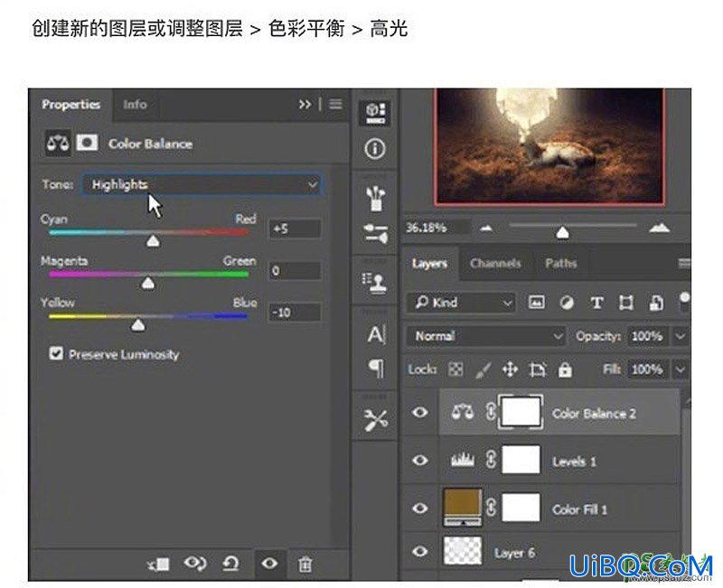The width and height of the screenshot is (723, 588).
Task: Switch to the Layers tab
Action: [429, 263]
